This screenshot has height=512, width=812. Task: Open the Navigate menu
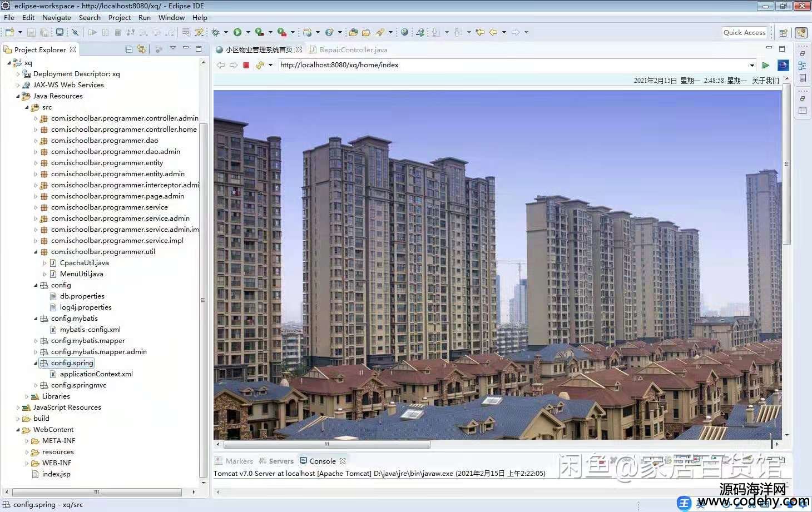pyautogui.click(x=57, y=17)
